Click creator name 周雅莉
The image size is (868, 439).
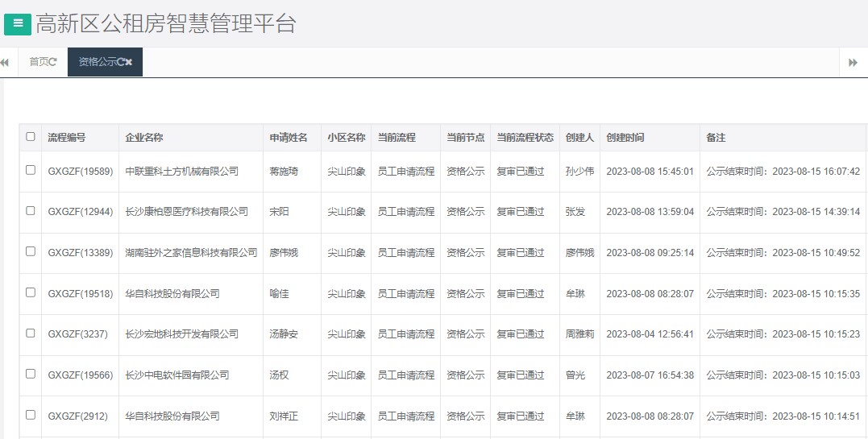point(579,333)
